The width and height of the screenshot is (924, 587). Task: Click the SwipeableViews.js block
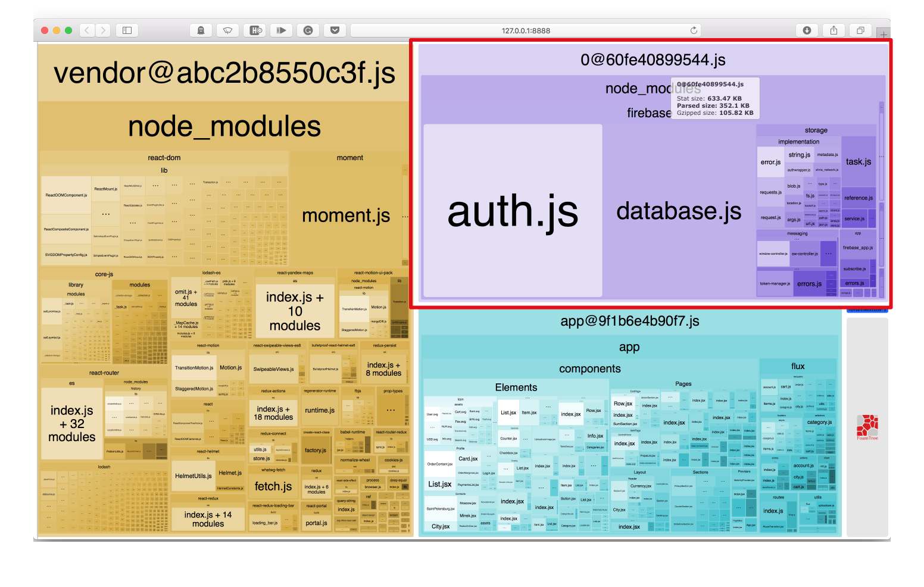[274, 369]
